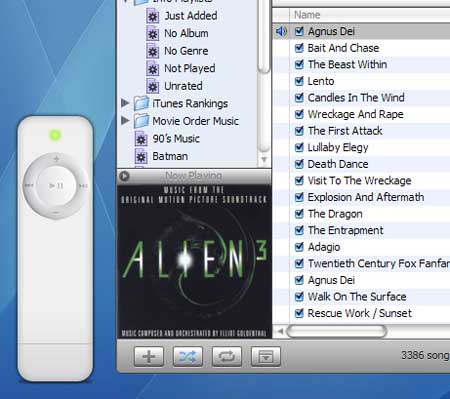Uncheck the Death Dance checkbox

pos(299,164)
